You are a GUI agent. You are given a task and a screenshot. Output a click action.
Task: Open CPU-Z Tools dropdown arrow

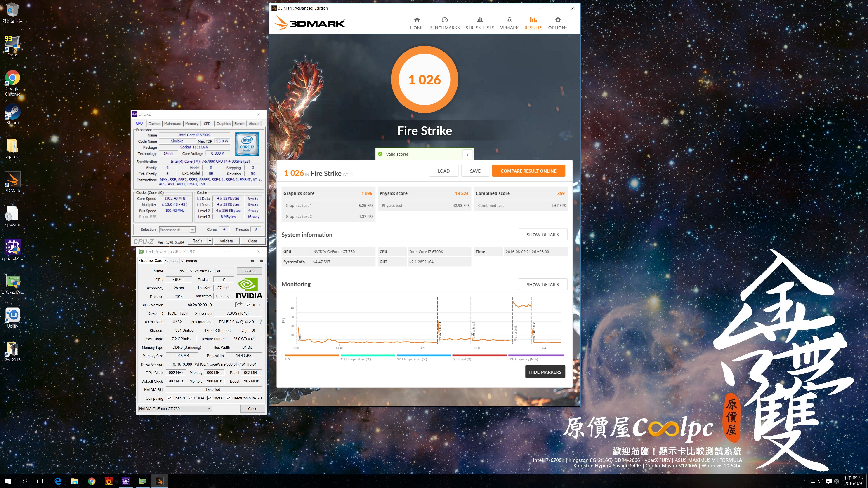(x=210, y=241)
